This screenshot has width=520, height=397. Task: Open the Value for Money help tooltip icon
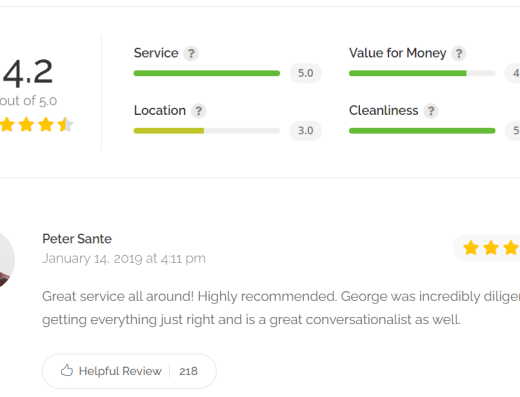tap(459, 53)
